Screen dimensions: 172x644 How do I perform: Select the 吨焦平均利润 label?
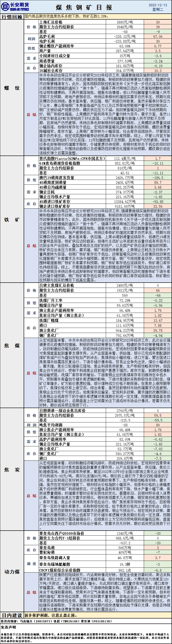[51, 425]
